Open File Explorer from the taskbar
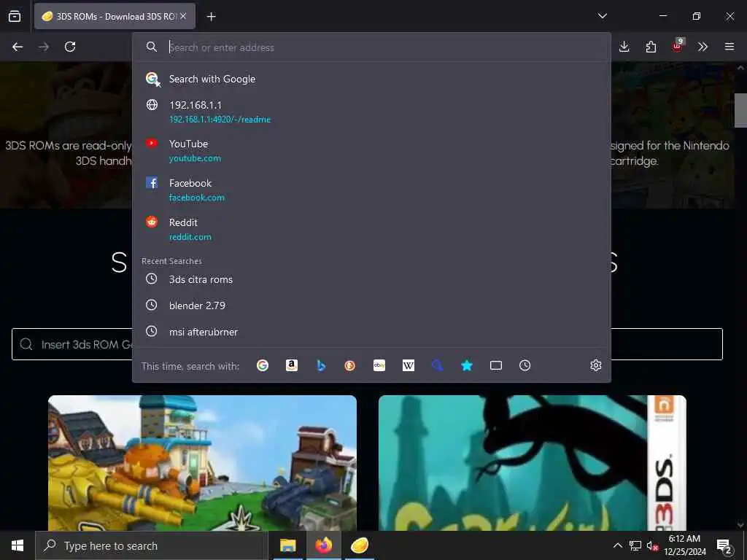Viewport: 747px width, 560px height. coord(287,545)
